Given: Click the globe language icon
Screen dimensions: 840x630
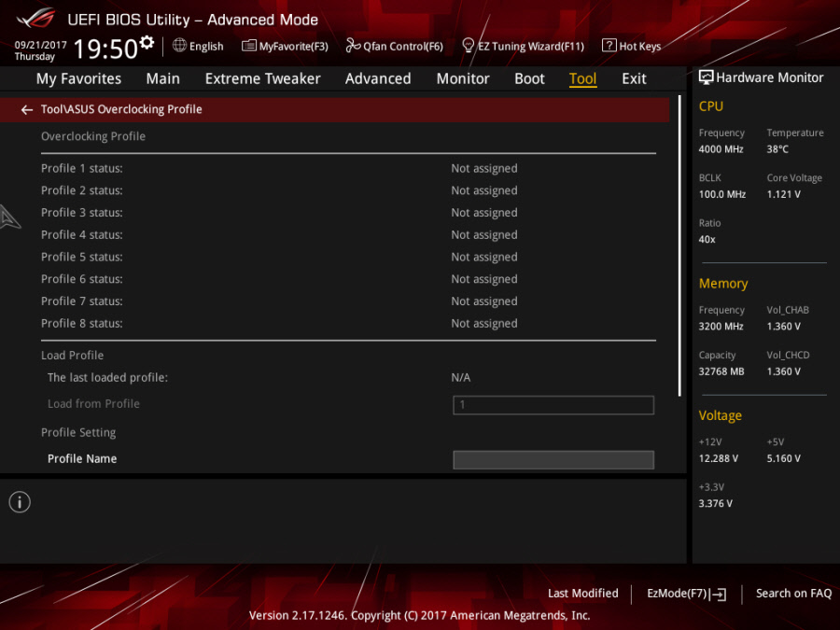Looking at the screenshot, I should pyautogui.click(x=179, y=46).
